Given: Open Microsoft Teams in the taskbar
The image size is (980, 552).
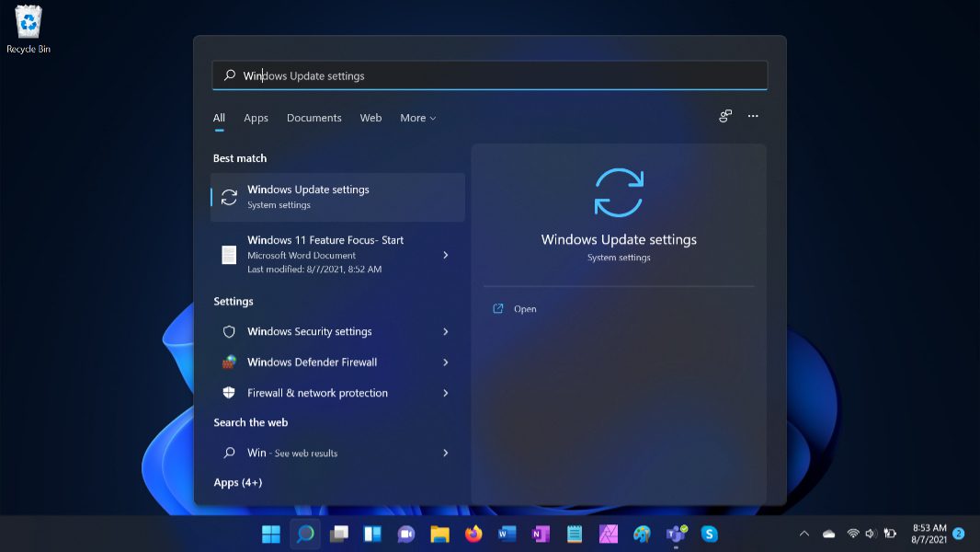Looking at the screenshot, I should [x=676, y=534].
